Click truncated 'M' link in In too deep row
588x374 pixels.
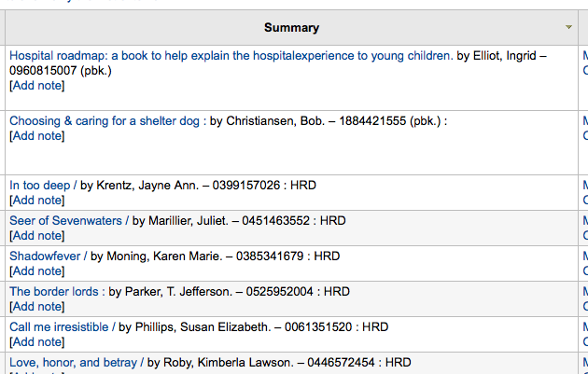pos(584,186)
